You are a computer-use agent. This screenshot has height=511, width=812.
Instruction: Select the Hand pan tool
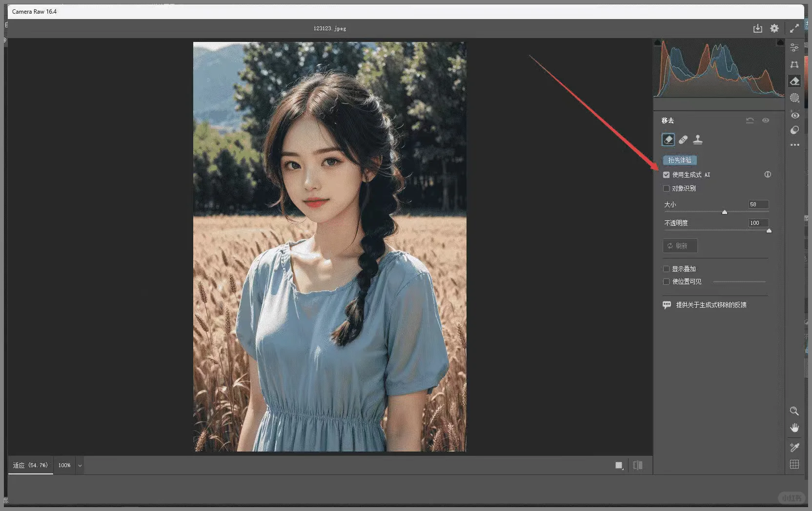(794, 428)
